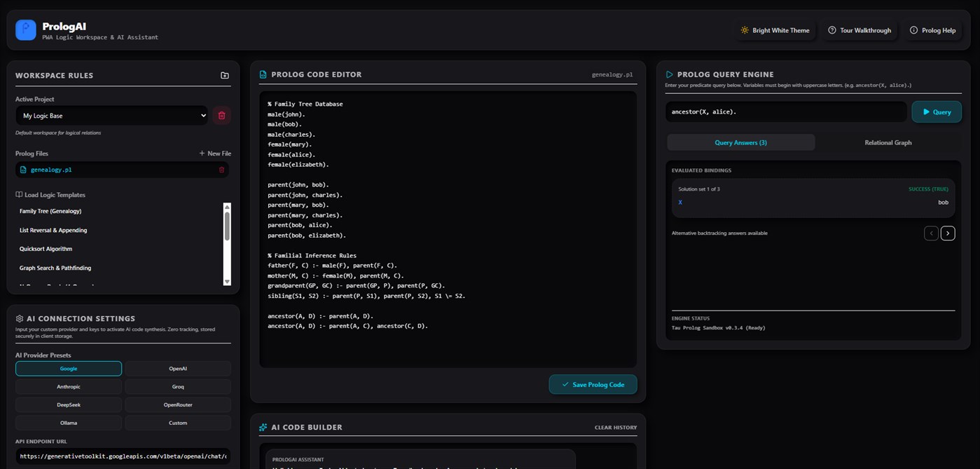The height and width of the screenshot is (469, 980).
Task: Start the Tour Walkthrough
Action: pos(860,30)
